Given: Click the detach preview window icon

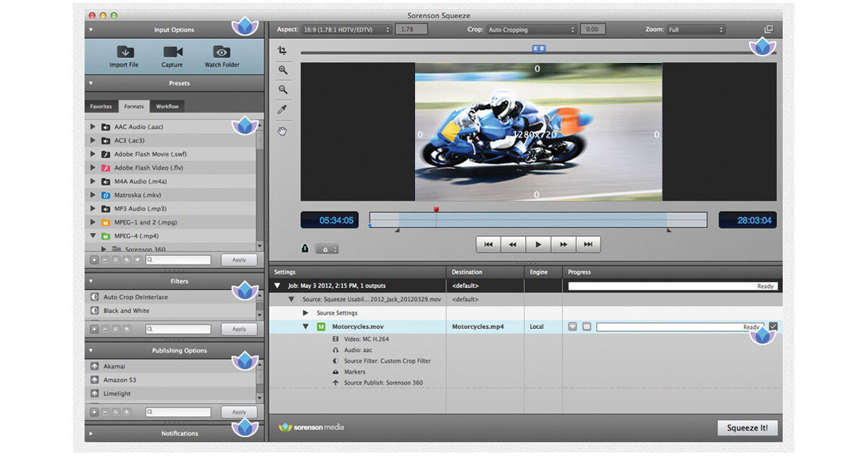Looking at the screenshot, I should [x=769, y=30].
